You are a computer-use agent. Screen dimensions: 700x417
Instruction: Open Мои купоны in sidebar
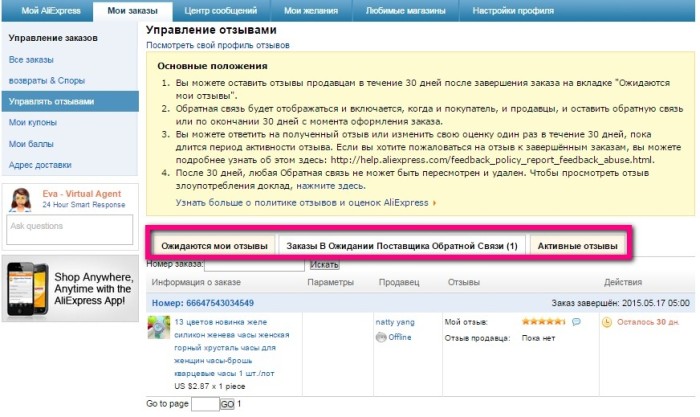pyautogui.click(x=33, y=122)
